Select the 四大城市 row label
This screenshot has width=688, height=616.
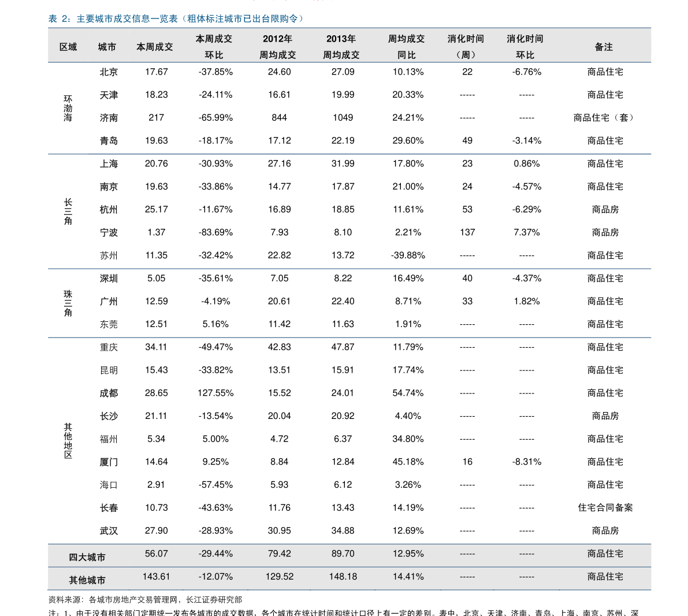[x=87, y=557]
